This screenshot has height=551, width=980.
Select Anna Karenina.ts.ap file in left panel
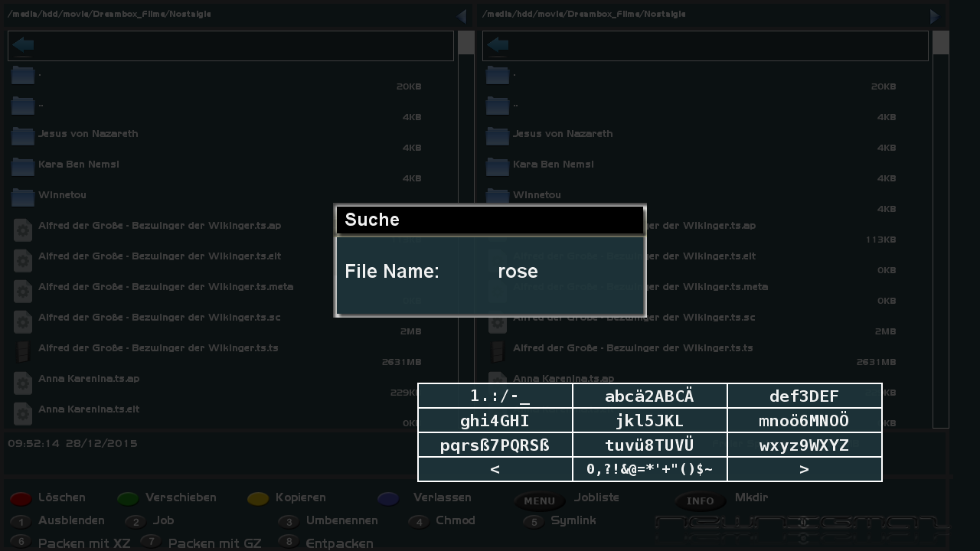coord(89,379)
